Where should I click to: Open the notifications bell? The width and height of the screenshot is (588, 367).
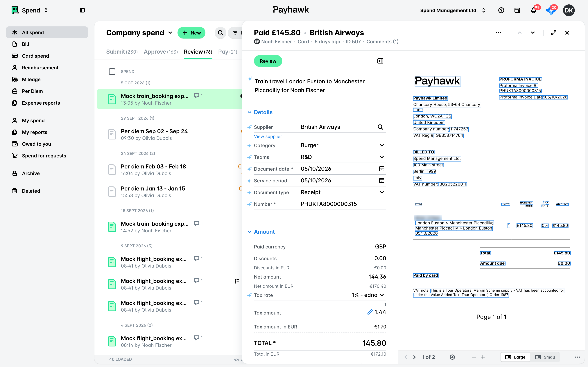click(533, 10)
